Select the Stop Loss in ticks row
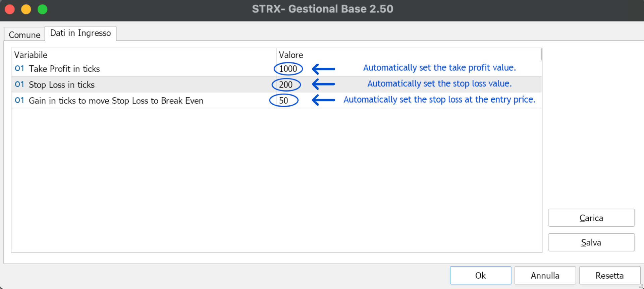This screenshot has height=289, width=644. [134, 84]
